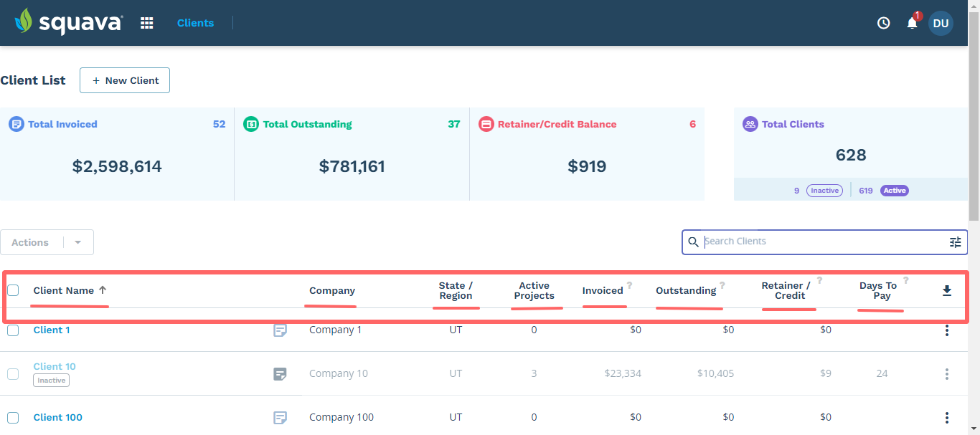Check the checkbox next to Client 100
This screenshot has height=435, width=980.
point(12,417)
